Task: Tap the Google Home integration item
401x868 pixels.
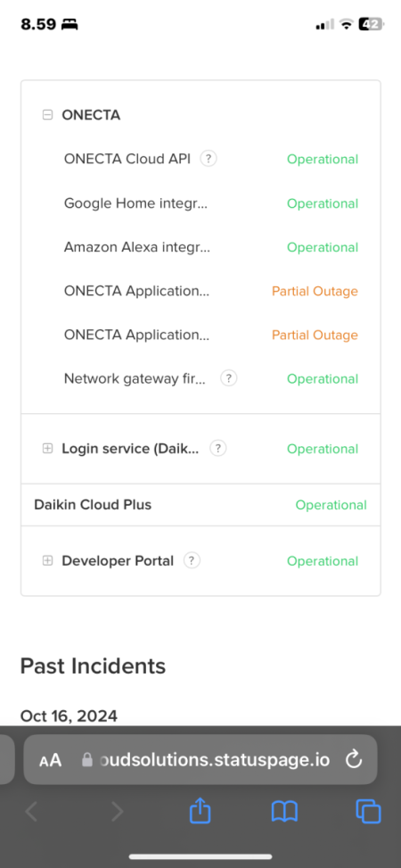Action: coord(136,203)
